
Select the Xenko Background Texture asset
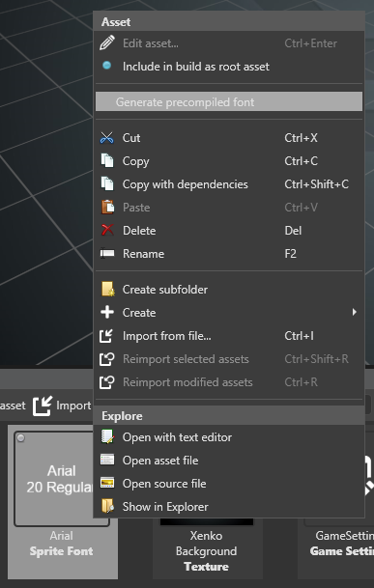(x=207, y=550)
